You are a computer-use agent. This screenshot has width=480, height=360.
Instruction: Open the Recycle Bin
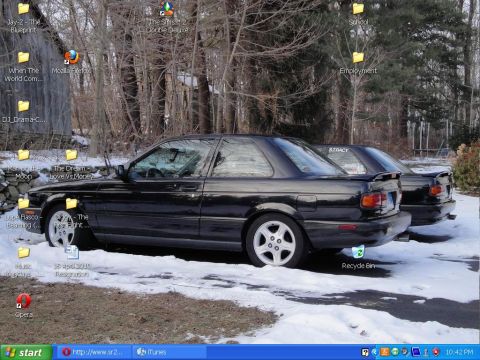358,252
